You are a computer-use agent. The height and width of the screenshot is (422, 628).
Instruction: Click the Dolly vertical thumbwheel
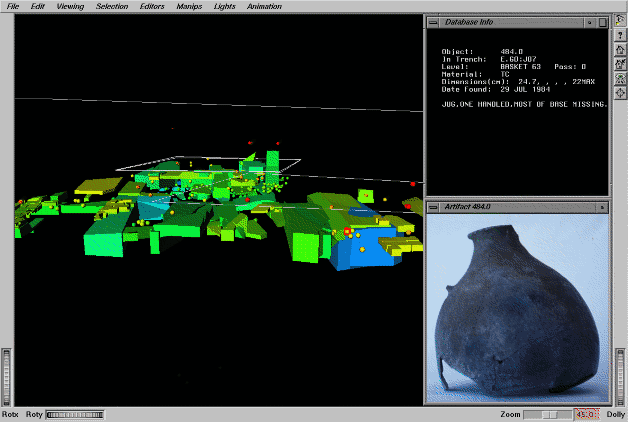[x=619, y=375]
